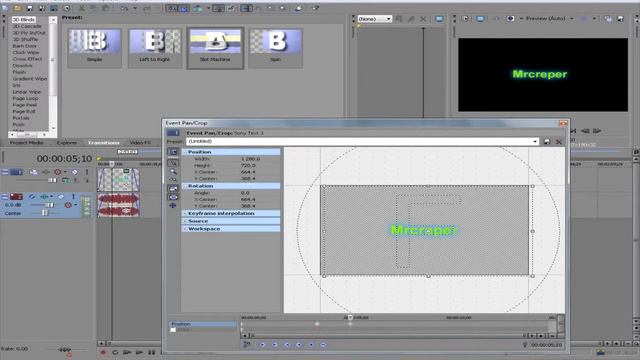This screenshot has height=360, width=640.
Task: Click the Record button in transport bar
Action: 103,352
